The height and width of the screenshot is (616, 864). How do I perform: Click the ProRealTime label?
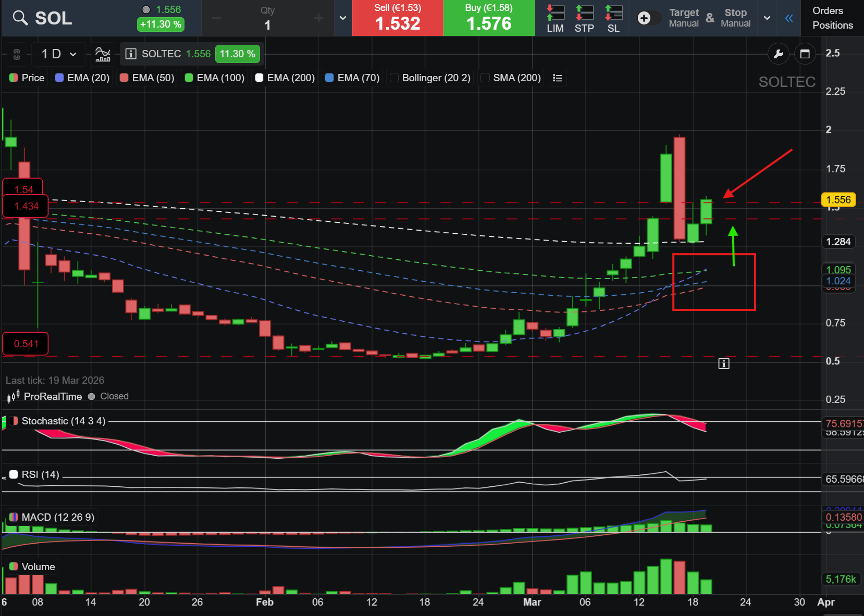(x=53, y=396)
